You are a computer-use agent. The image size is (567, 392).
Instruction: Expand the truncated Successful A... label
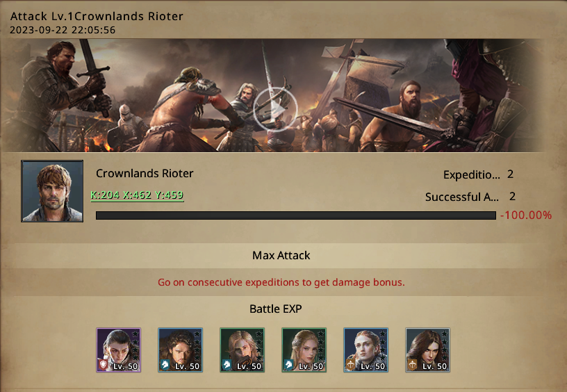click(x=462, y=197)
